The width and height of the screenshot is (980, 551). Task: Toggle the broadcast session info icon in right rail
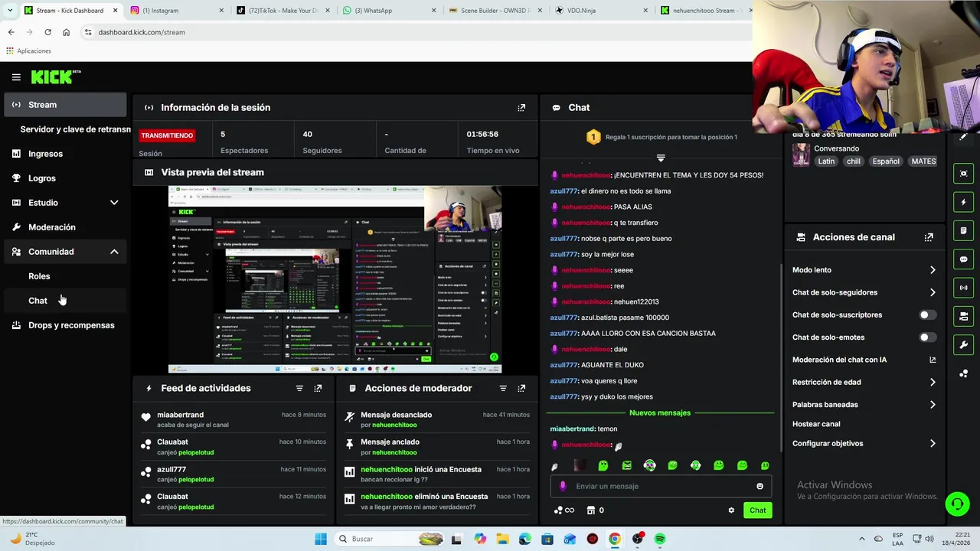(x=963, y=288)
